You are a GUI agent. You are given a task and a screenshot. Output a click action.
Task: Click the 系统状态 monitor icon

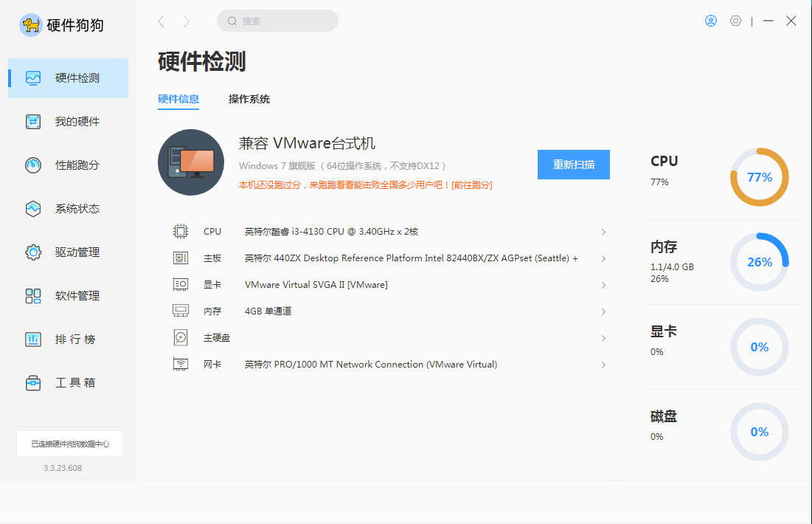pos(33,209)
